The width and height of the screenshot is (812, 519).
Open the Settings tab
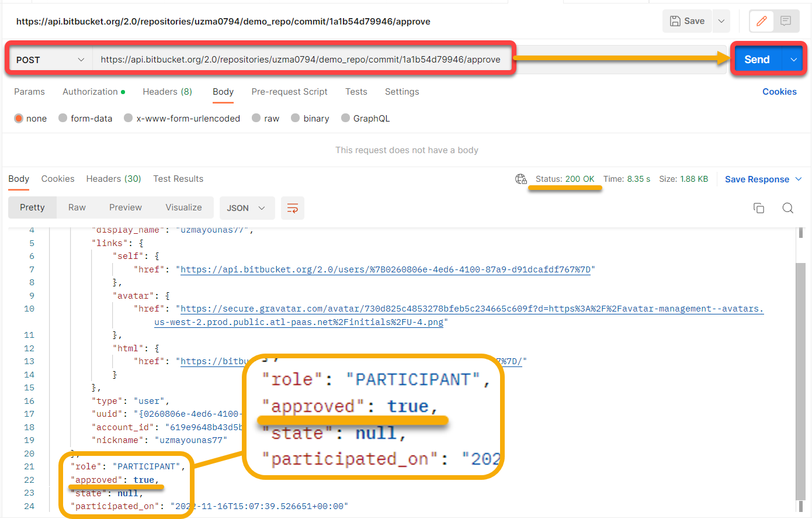pos(402,92)
